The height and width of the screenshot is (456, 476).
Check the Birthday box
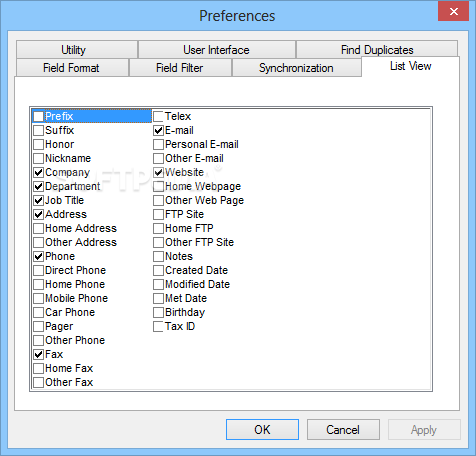click(158, 312)
